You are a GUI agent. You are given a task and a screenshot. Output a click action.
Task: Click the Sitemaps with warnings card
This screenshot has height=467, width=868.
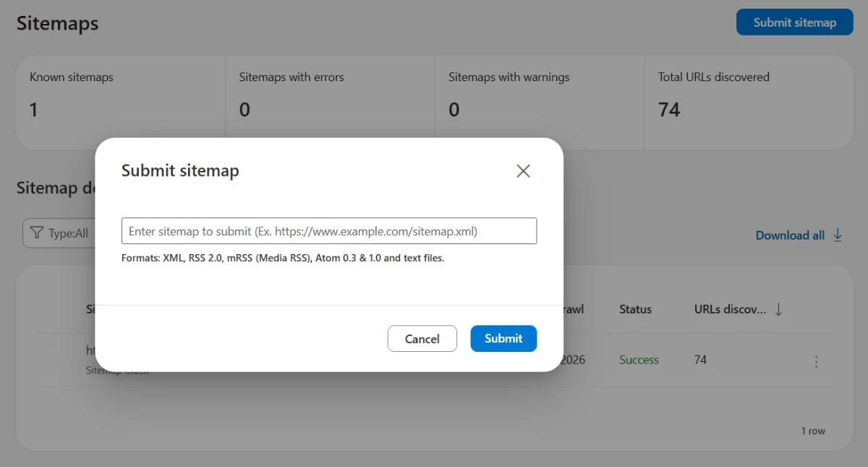coord(540,102)
